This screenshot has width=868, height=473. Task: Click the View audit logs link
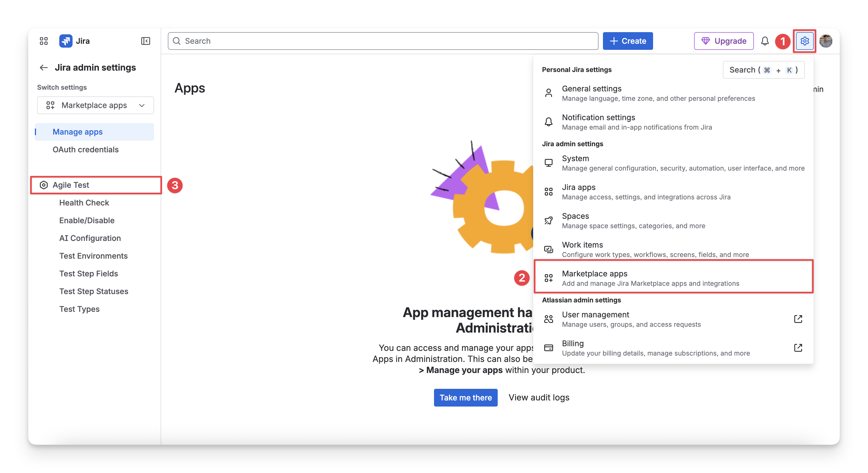539,397
